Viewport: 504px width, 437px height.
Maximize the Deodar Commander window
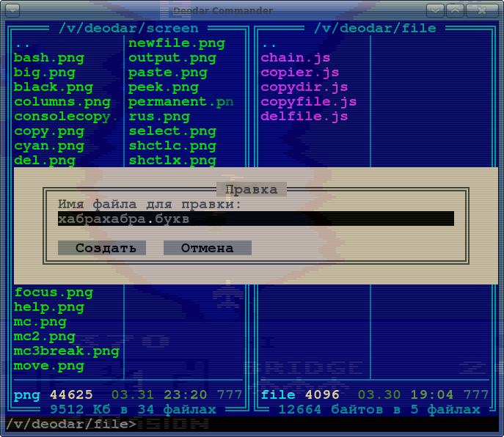coord(455,10)
